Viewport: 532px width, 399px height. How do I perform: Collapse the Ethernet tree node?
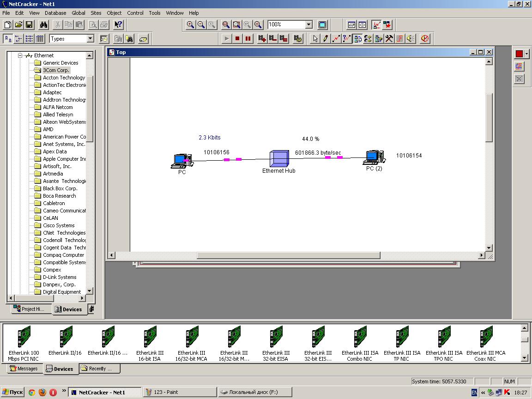(20, 55)
